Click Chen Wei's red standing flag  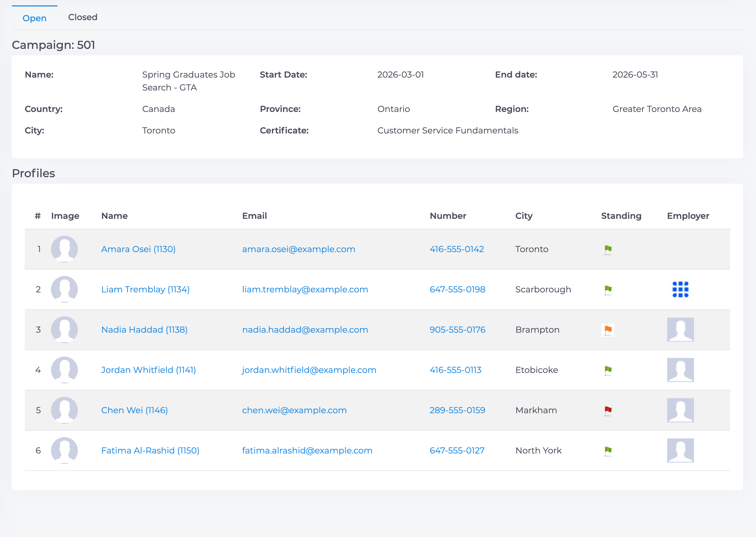click(608, 410)
